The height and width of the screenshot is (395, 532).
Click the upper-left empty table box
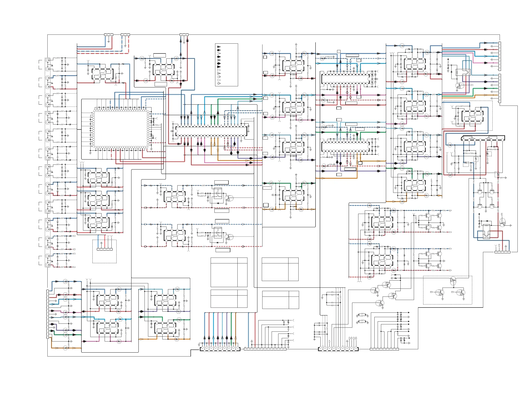(229, 272)
